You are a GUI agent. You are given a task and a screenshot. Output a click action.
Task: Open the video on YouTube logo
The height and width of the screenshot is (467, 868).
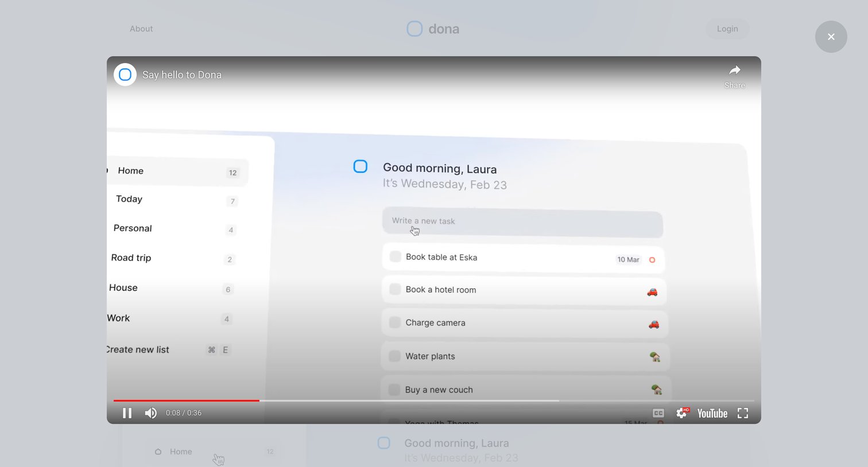[x=712, y=414]
